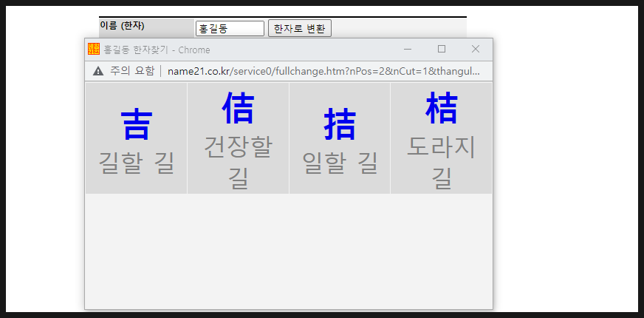Minimize the 한자찾기 popup window

tap(408, 50)
